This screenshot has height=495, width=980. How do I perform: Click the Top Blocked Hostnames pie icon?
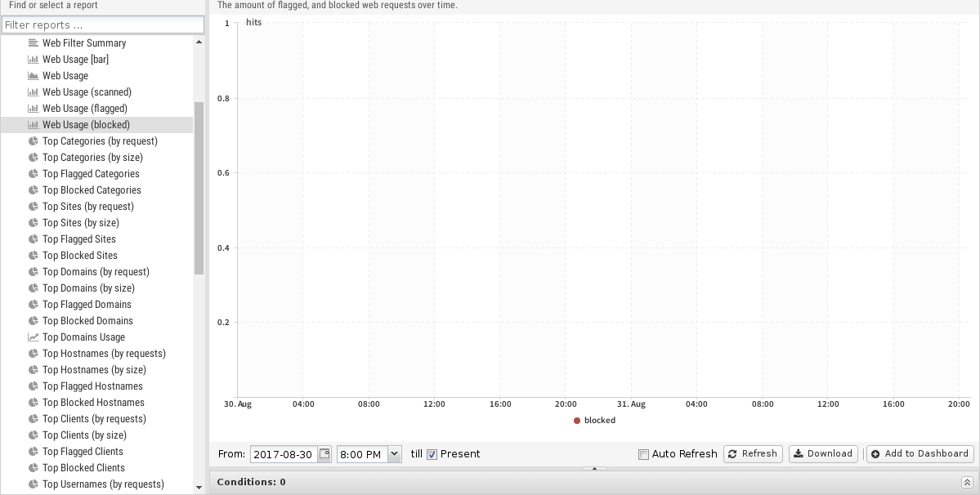tap(34, 402)
